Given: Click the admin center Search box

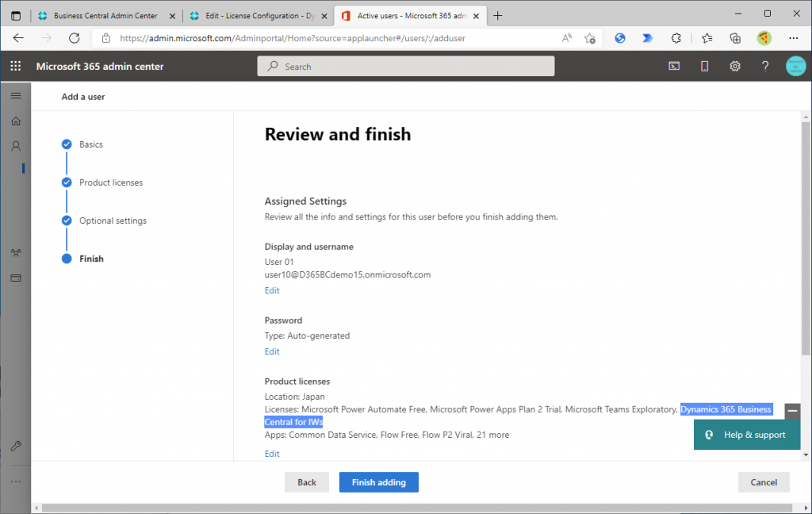Looking at the screenshot, I should coord(405,67).
